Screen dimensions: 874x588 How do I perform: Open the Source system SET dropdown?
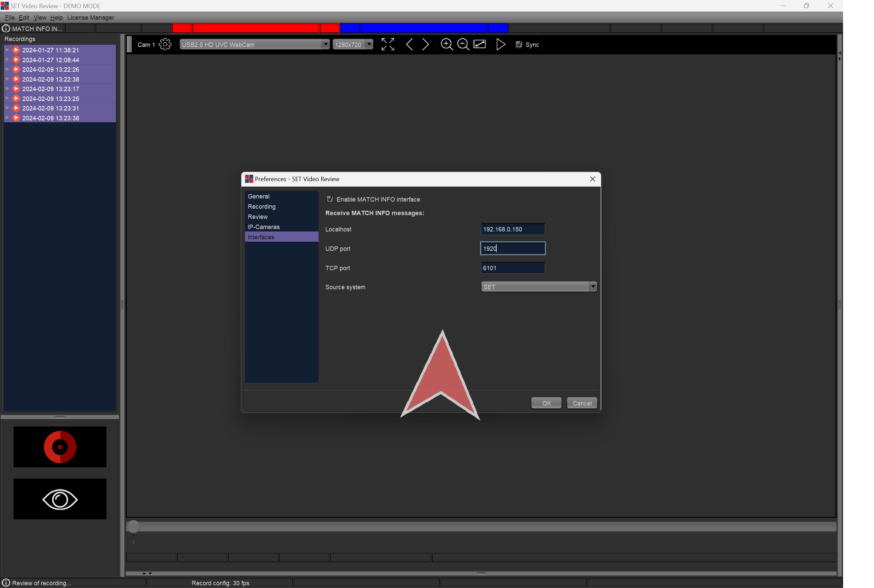(539, 287)
